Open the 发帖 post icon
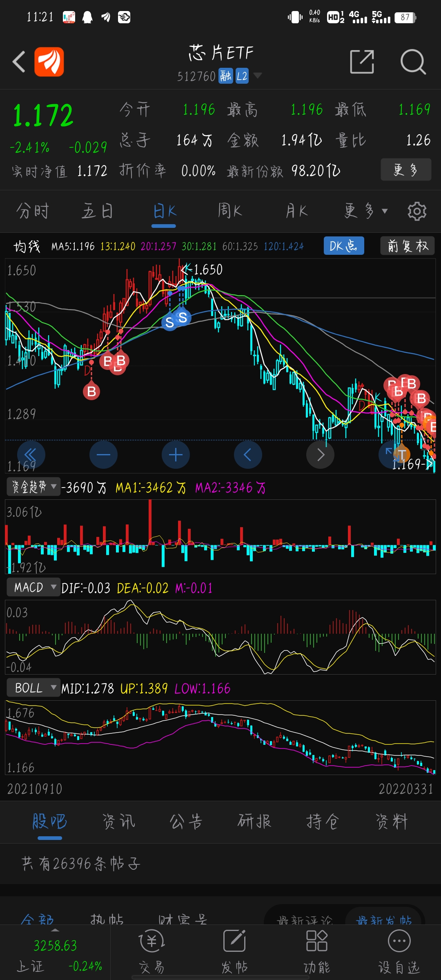Viewport: 441px width, 980px height. [x=234, y=952]
